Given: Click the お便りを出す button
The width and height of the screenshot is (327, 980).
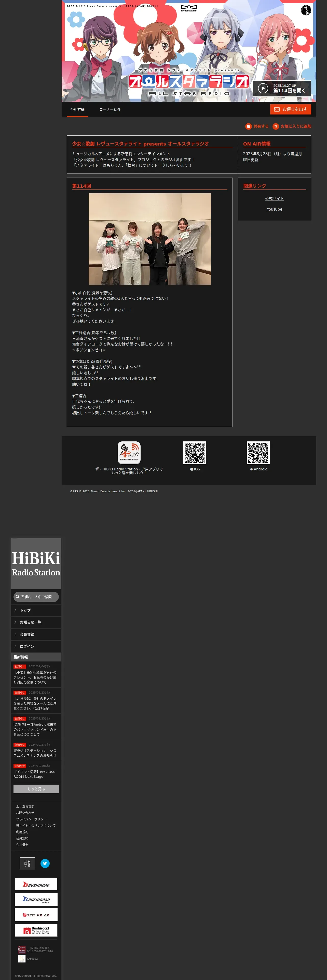Looking at the screenshot, I should coord(291,110).
